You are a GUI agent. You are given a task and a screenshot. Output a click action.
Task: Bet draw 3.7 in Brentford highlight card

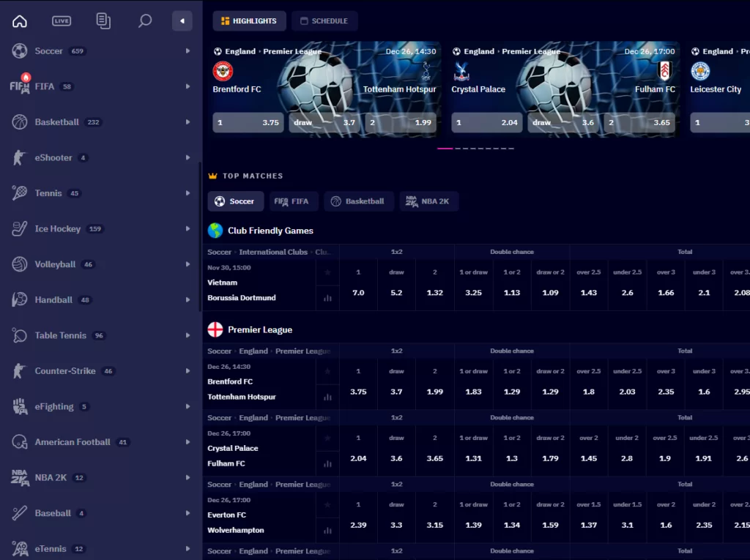[x=324, y=122]
